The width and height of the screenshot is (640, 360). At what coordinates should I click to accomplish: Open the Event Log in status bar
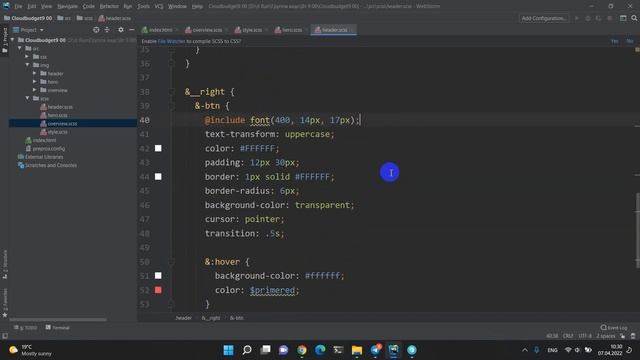tap(614, 327)
